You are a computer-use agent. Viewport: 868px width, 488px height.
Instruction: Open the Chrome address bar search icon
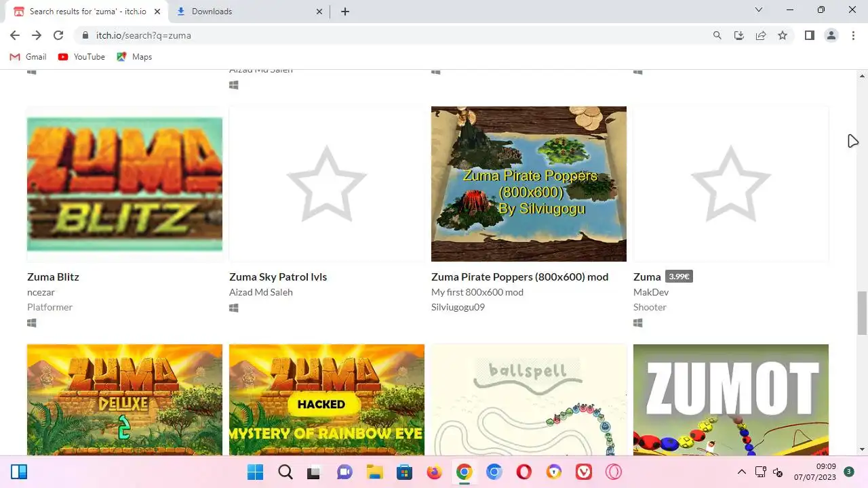[717, 35]
